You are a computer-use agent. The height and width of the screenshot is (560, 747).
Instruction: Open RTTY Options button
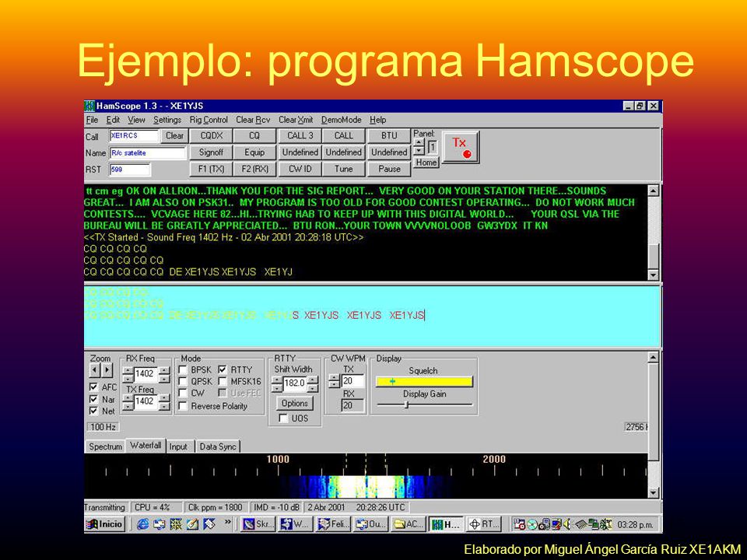pyautogui.click(x=294, y=404)
